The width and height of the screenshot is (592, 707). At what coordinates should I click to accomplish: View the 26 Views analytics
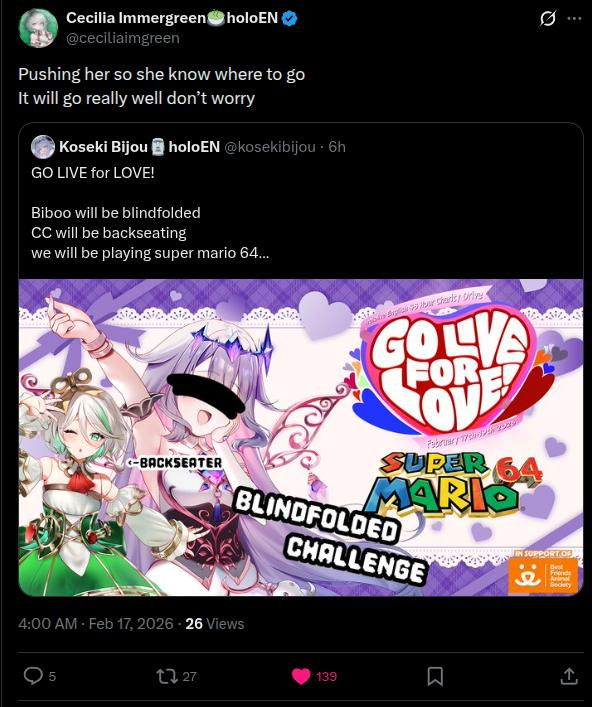[215, 624]
